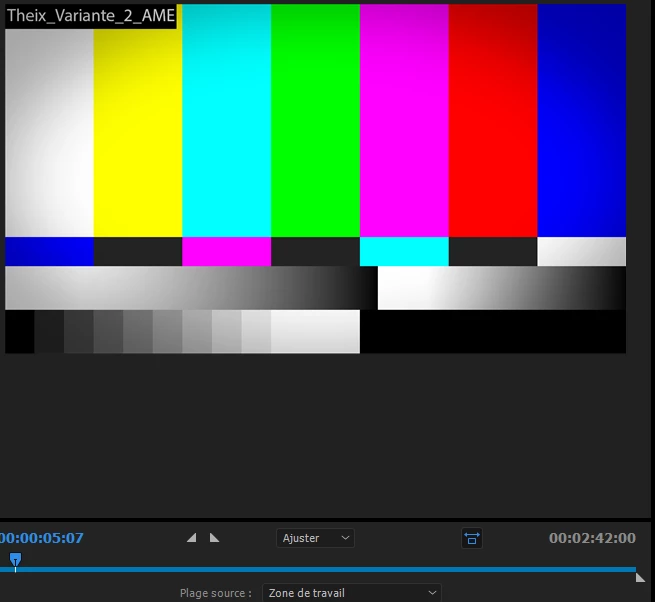Click the total duration 00:02:42:00
The width and height of the screenshot is (655, 602).
[592, 538]
